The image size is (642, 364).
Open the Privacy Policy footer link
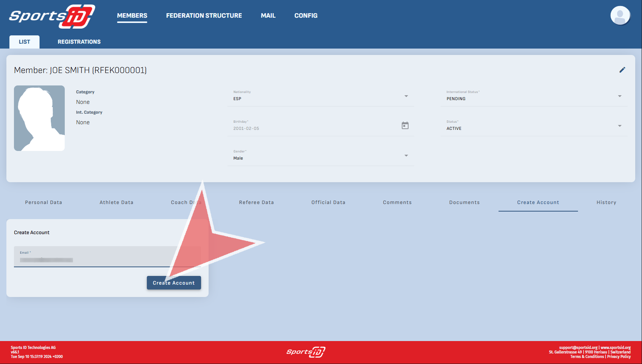(x=619, y=357)
